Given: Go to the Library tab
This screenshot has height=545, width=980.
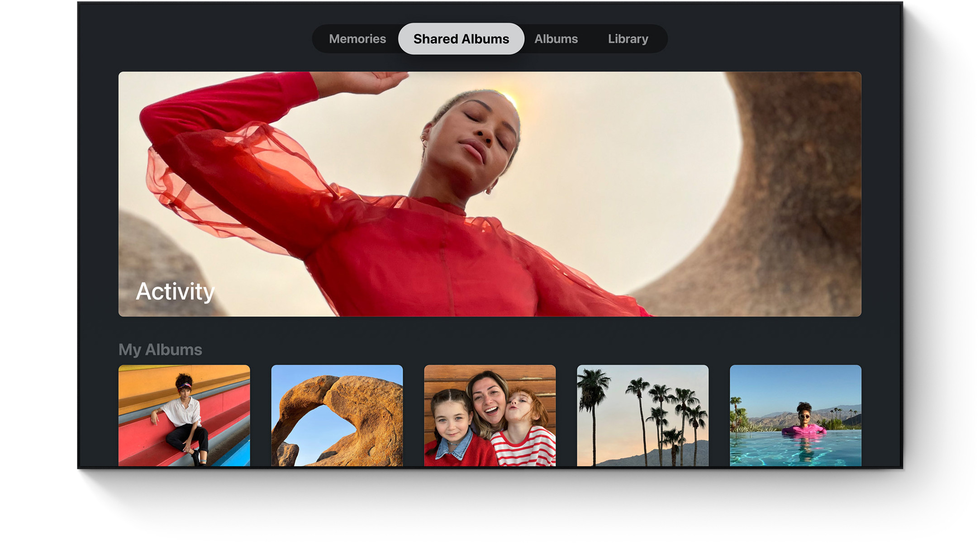Looking at the screenshot, I should pyautogui.click(x=628, y=39).
